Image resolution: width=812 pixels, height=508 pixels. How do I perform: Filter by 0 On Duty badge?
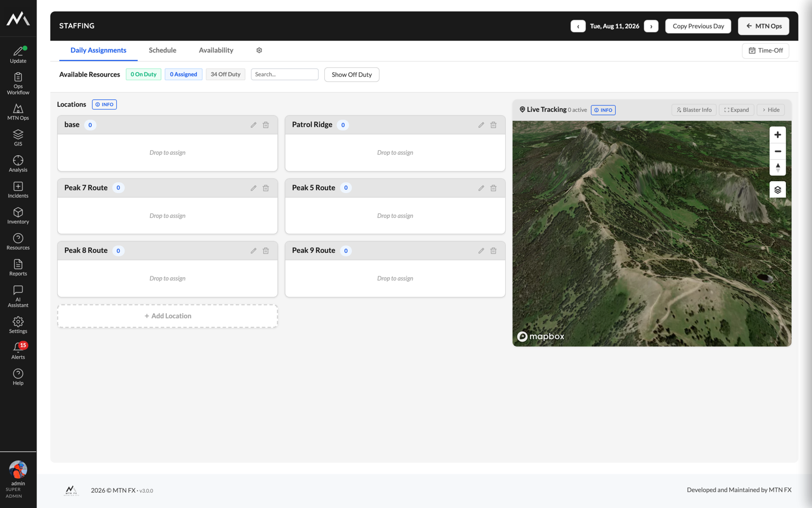point(143,75)
